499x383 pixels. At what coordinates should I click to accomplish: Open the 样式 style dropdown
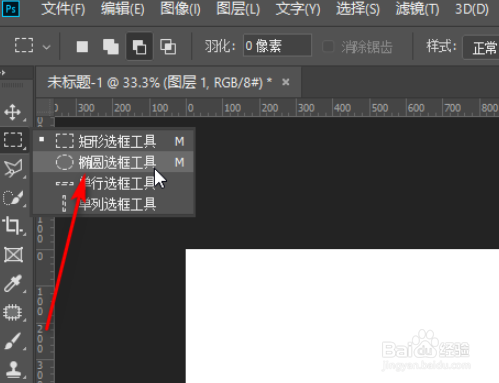point(481,47)
